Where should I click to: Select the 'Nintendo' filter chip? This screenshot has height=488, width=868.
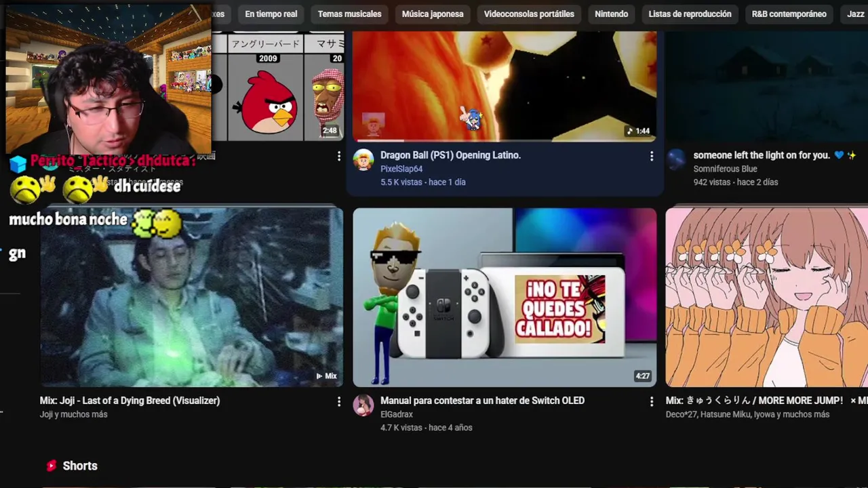611,14
